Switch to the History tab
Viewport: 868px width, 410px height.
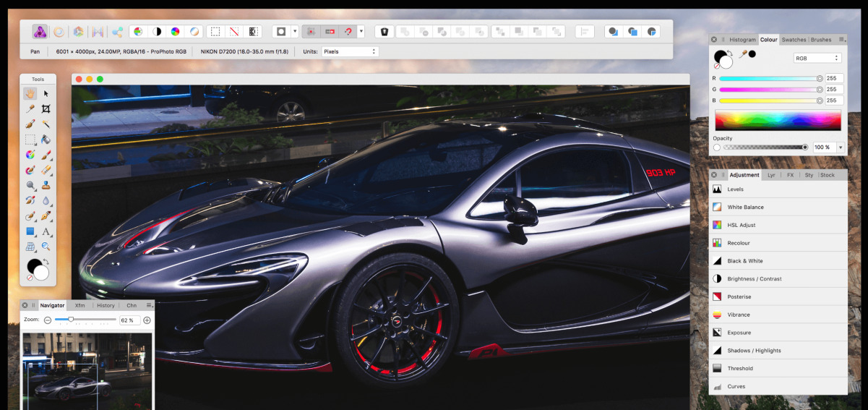pyautogui.click(x=106, y=305)
